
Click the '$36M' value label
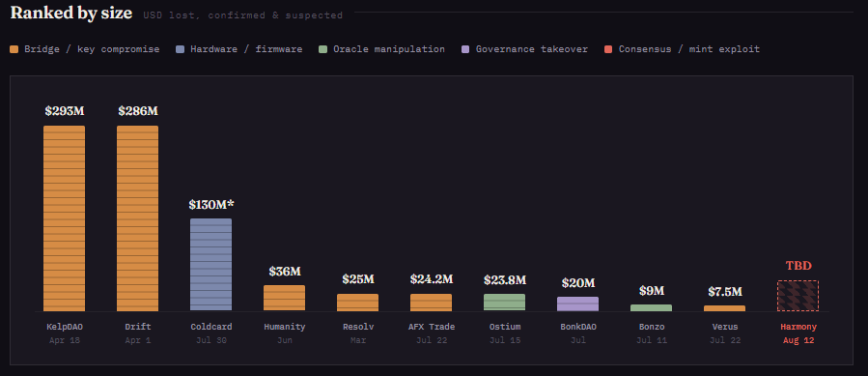285,272
